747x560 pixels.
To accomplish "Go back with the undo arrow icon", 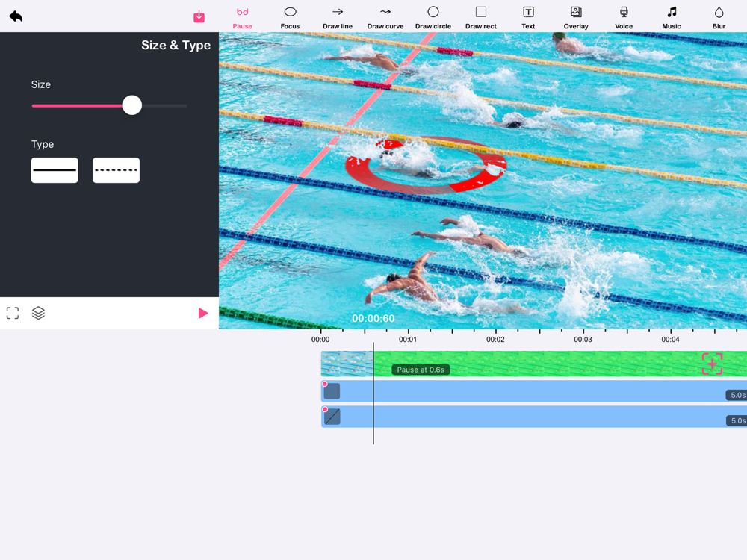I will (16, 16).
